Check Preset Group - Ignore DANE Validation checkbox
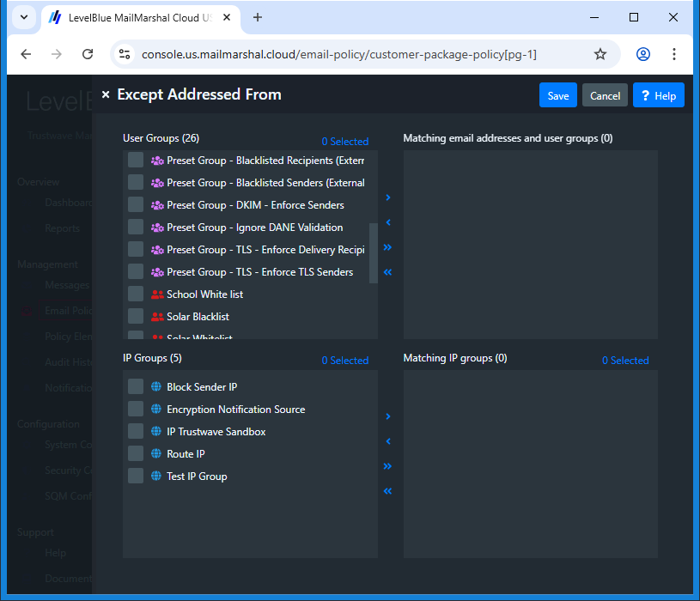This screenshot has width=700, height=601. pos(136,228)
